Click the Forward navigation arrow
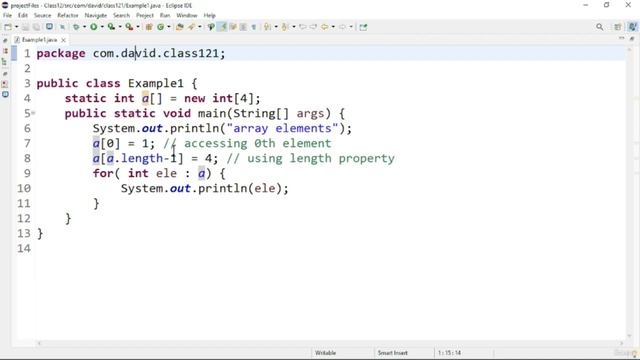The height and width of the screenshot is (360, 640). 342,27
